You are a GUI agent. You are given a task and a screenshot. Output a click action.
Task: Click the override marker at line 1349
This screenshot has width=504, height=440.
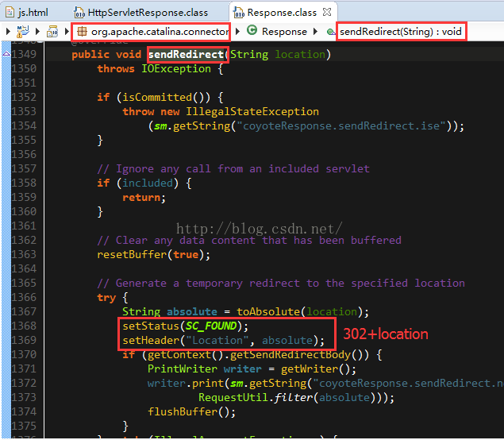point(6,54)
